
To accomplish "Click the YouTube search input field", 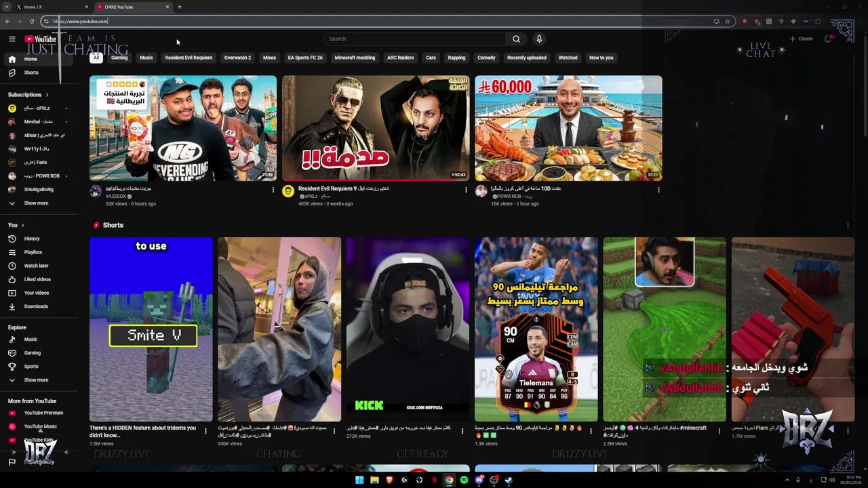I will click(415, 39).
